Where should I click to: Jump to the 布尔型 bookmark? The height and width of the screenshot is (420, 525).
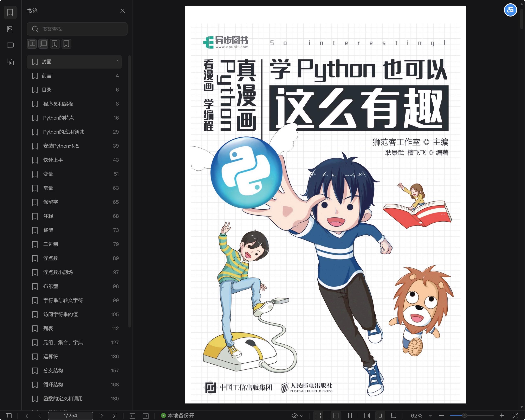(74, 286)
